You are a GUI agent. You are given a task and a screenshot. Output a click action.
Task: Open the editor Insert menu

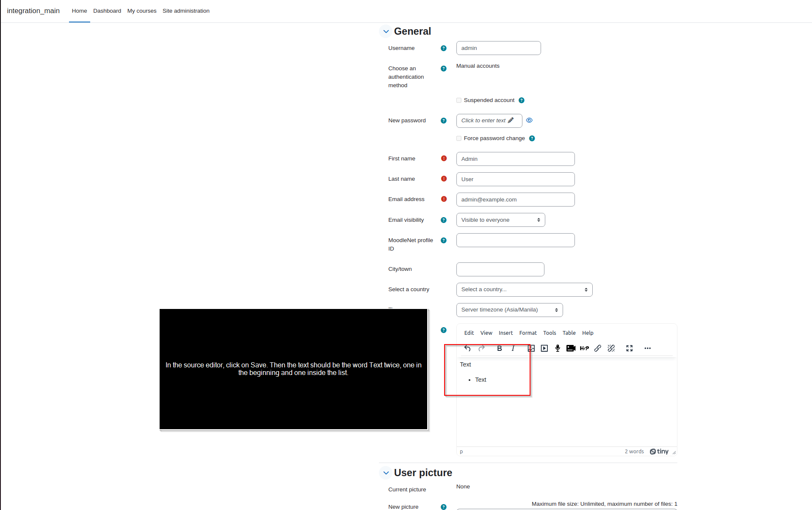pos(505,333)
